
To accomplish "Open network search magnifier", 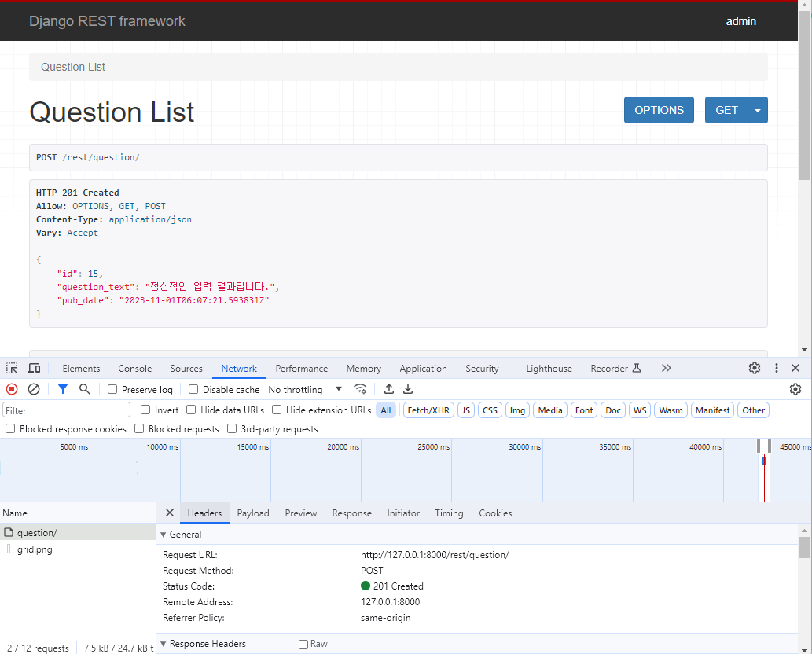I will point(84,389).
